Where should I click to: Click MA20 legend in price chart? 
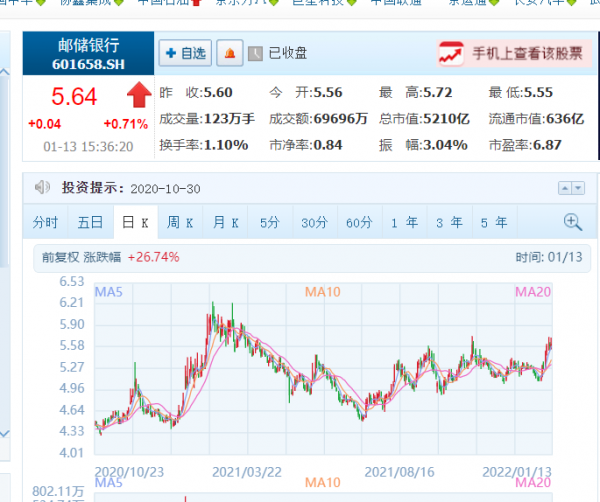coord(533,292)
